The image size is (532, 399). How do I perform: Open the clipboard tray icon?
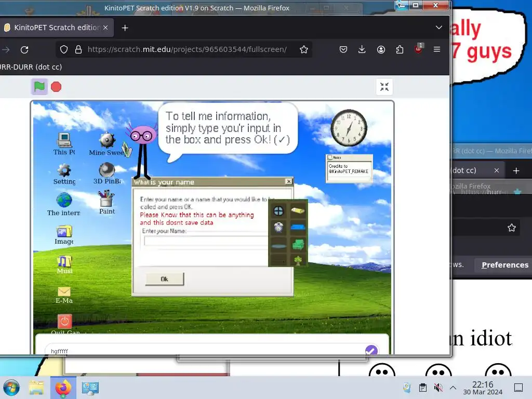(423, 388)
